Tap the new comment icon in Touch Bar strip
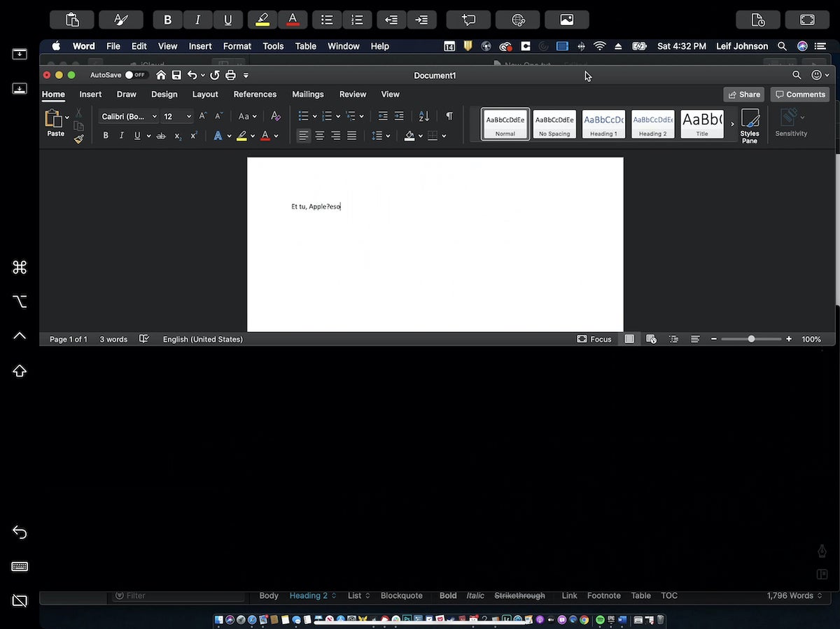Viewport: 840px width, 629px height. (x=468, y=20)
